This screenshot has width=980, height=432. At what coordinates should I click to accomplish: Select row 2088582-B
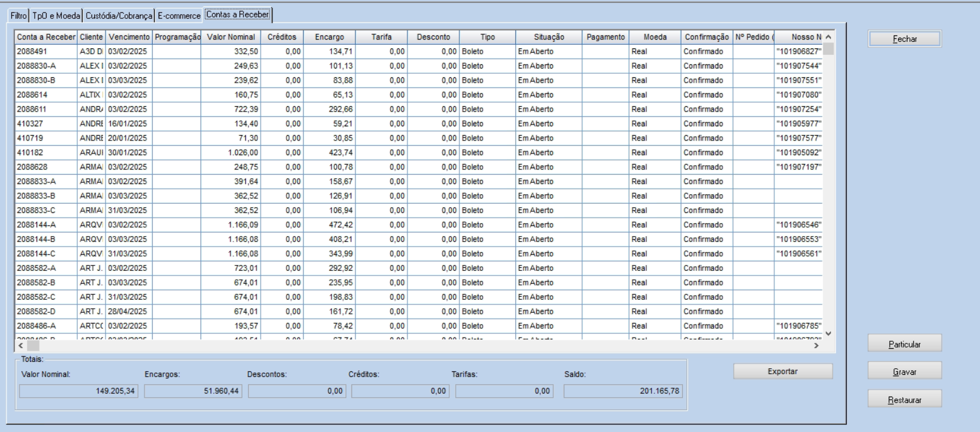pyautogui.click(x=419, y=283)
